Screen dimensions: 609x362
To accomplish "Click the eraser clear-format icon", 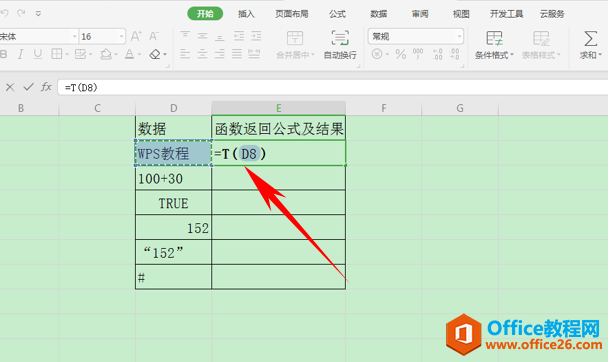I will tap(155, 54).
